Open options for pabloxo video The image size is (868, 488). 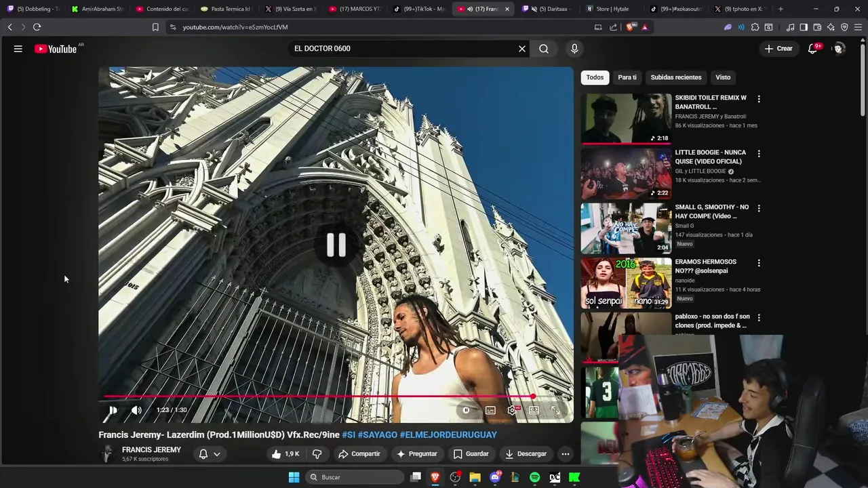(x=759, y=317)
